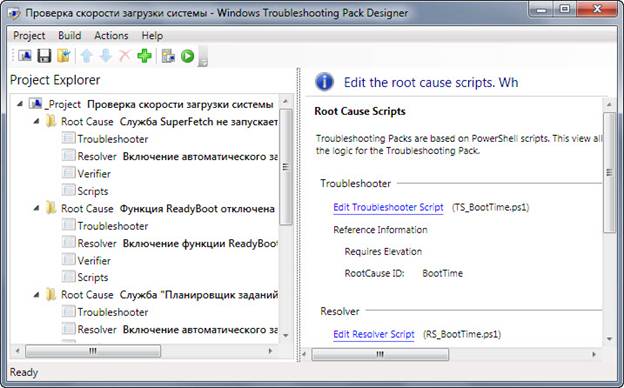Click the Ready status bar text

click(x=24, y=372)
